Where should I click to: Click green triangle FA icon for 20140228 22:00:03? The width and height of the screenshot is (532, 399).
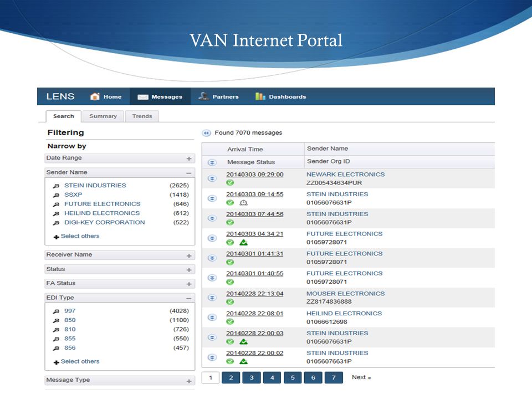[x=244, y=341]
